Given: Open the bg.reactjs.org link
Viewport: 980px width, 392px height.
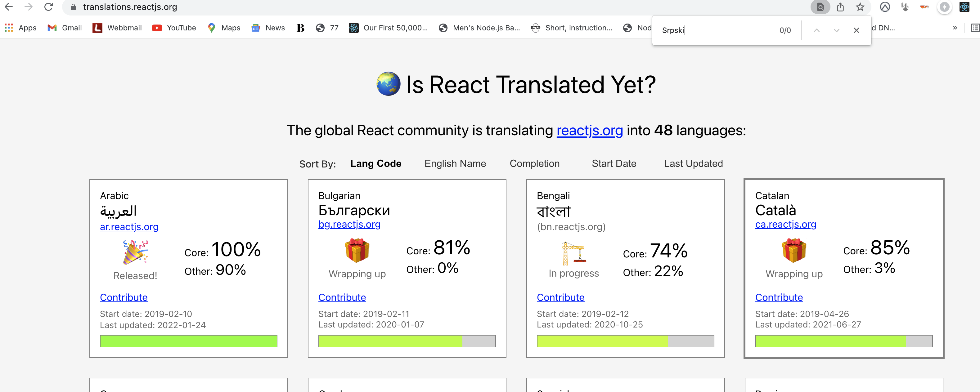Looking at the screenshot, I should click(x=349, y=224).
